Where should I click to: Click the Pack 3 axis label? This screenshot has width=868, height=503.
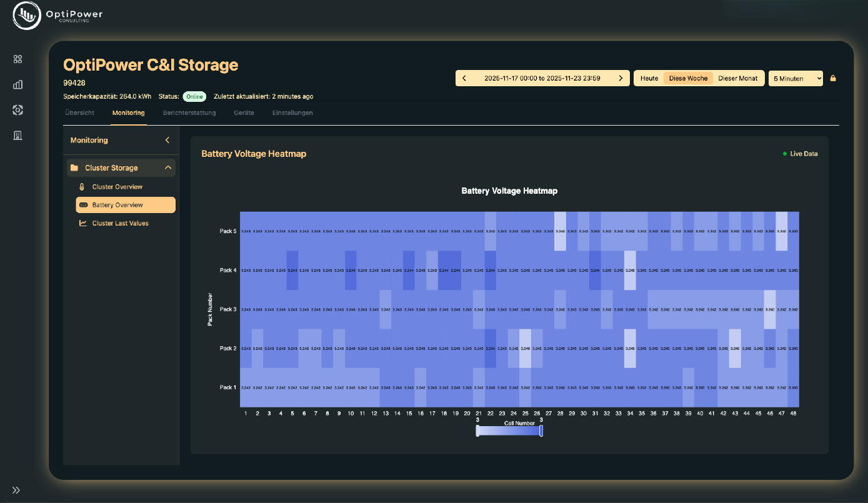228,309
